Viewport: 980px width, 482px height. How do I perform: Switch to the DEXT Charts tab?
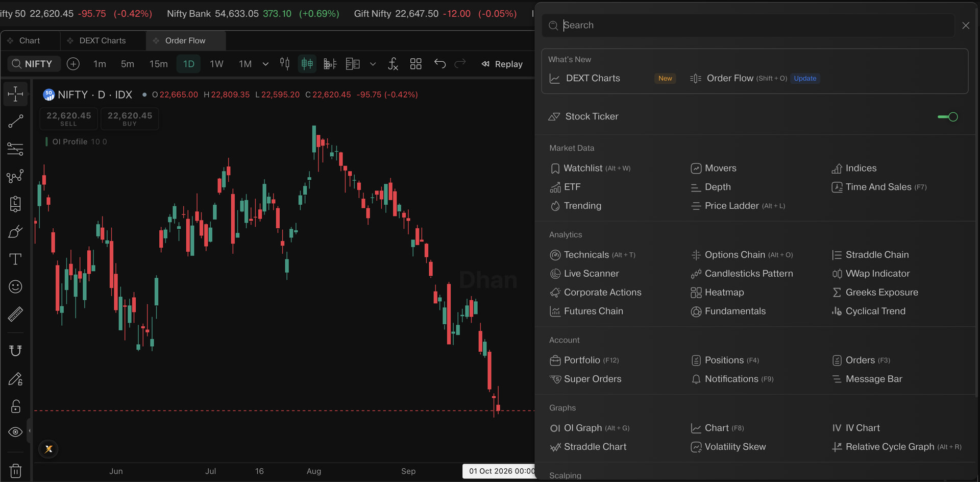pos(103,40)
